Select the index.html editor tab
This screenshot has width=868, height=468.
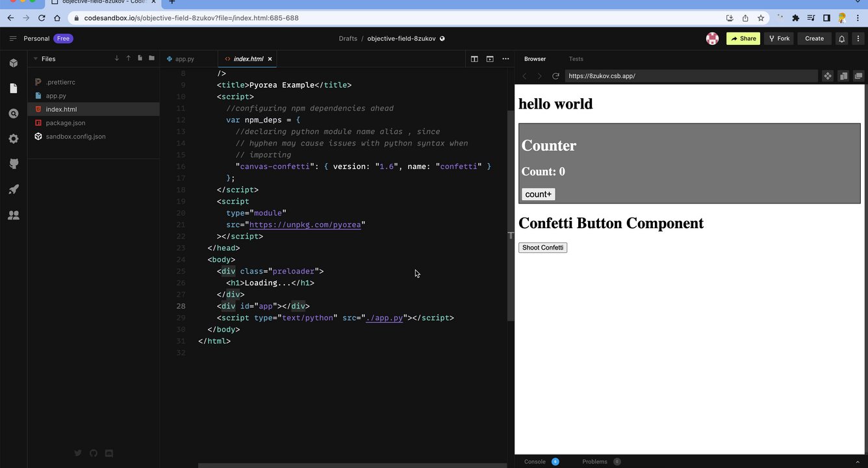pyautogui.click(x=248, y=59)
